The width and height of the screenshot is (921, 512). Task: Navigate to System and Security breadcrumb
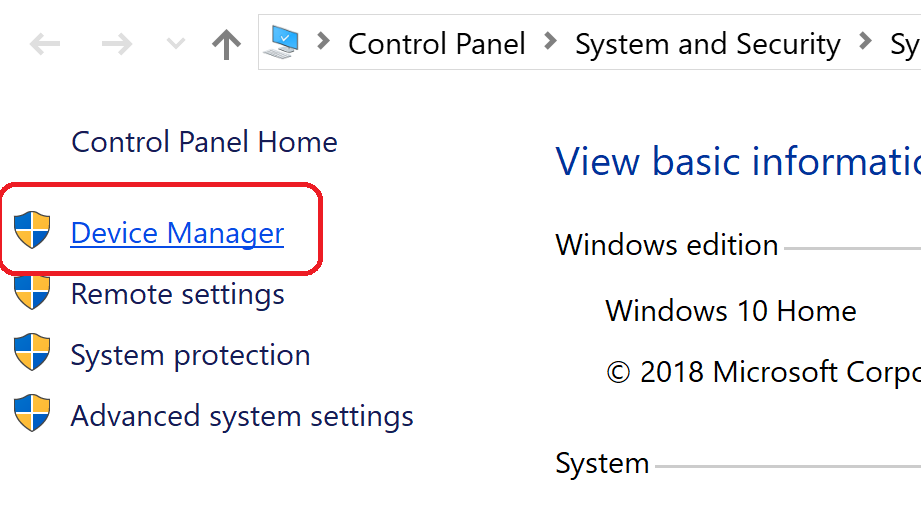[707, 44]
